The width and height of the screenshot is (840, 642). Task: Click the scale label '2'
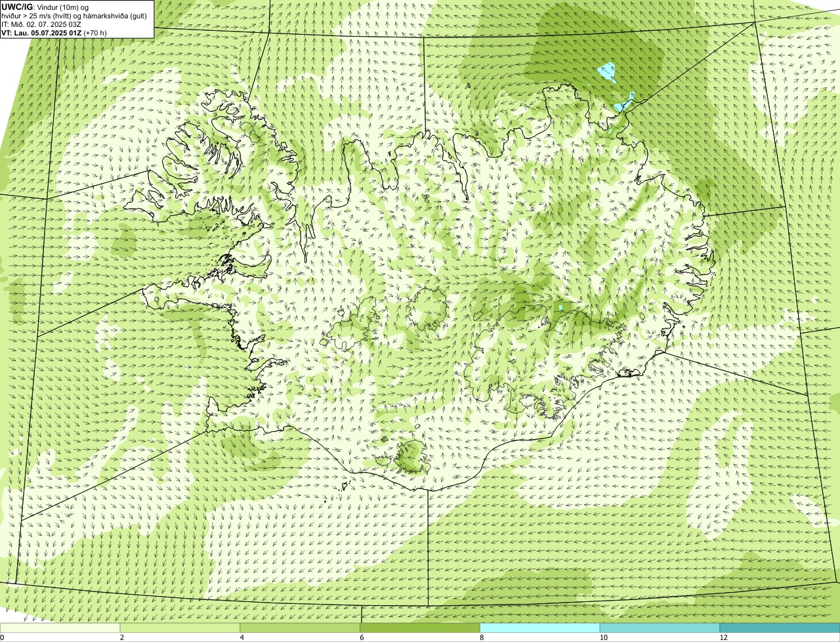click(x=121, y=637)
